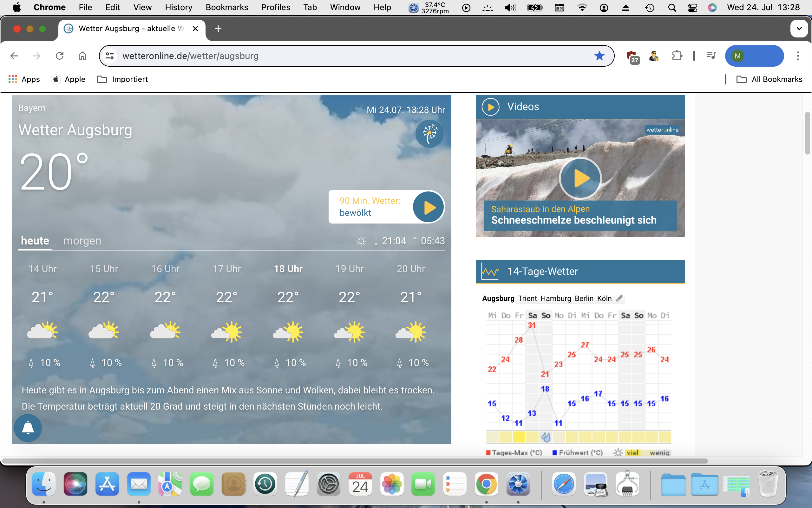Open Finder from the Dock
812x508 pixels.
[x=44, y=484]
